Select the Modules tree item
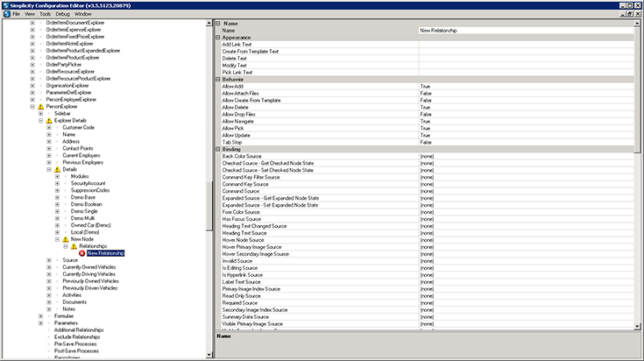The image size is (644, 361). tap(80, 177)
